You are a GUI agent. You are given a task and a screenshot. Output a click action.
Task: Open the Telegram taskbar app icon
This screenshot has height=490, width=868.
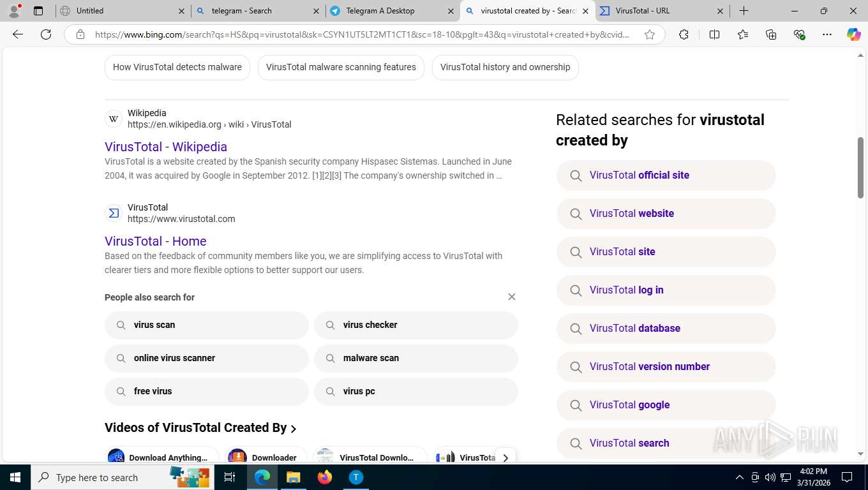(356, 477)
